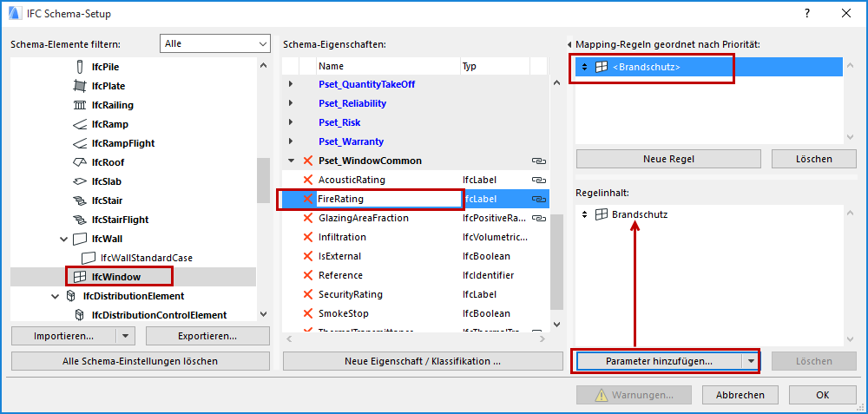Viewport: 868px width, 414px height.
Task: Click the IfcRailing element icon
Action: [80, 105]
